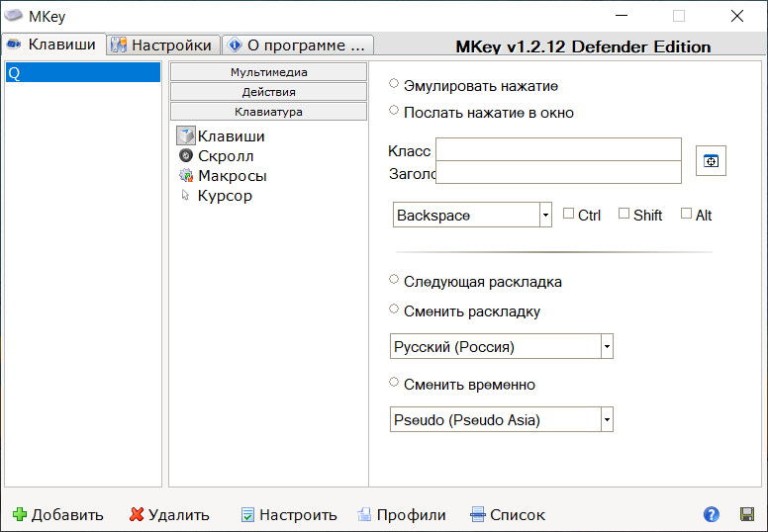
Task: Click the window picker crosshair icon
Action: coord(711,160)
